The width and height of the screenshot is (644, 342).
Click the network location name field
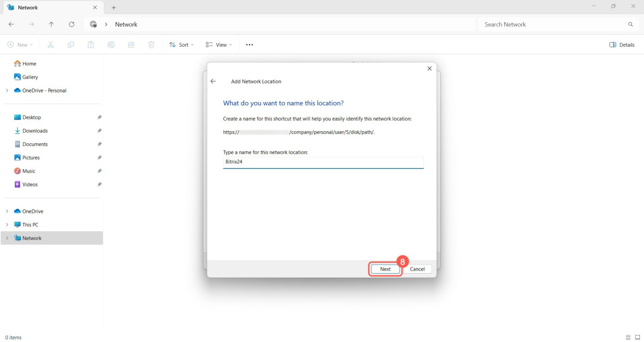click(x=323, y=162)
